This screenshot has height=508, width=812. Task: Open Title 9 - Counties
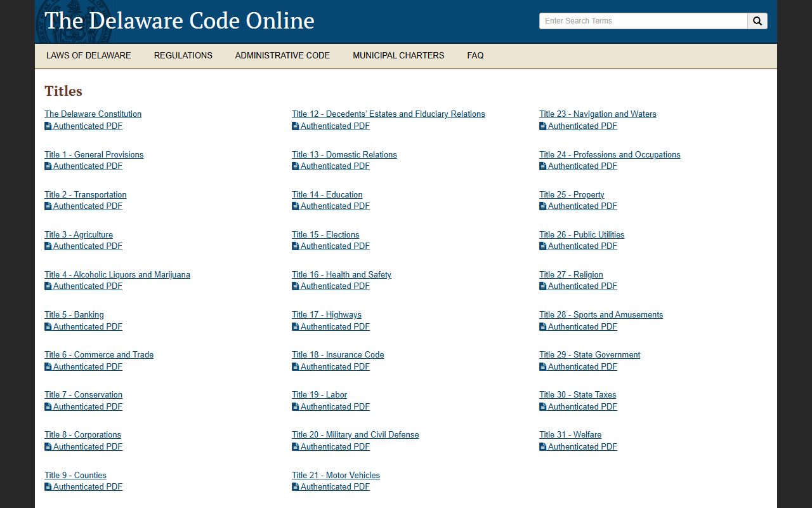coord(75,475)
